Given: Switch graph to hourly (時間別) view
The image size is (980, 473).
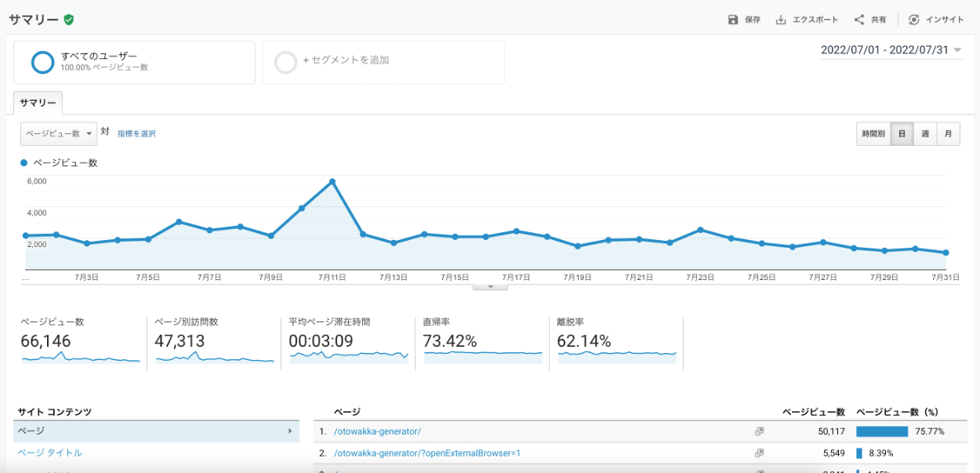Looking at the screenshot, I should pyautogui.click(x=873, y=134).
